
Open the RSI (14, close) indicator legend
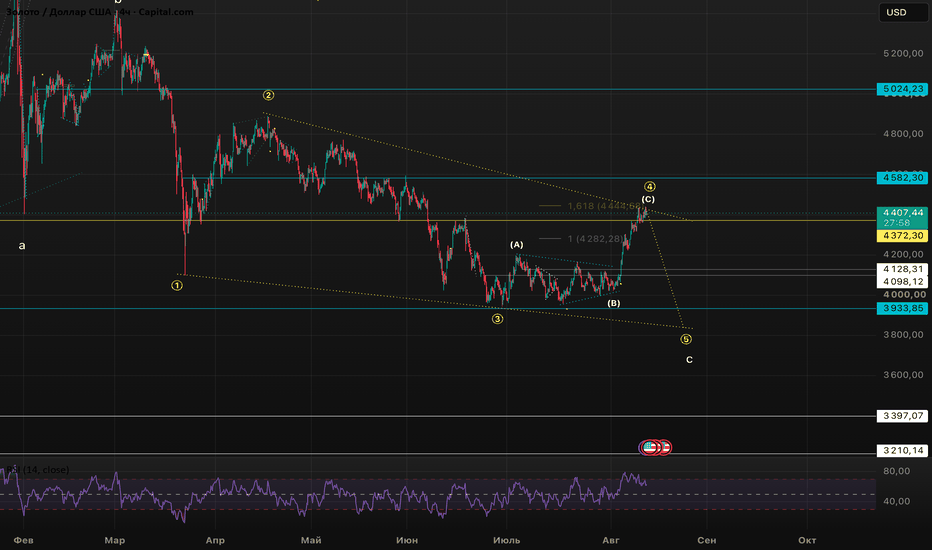(37, 470)
